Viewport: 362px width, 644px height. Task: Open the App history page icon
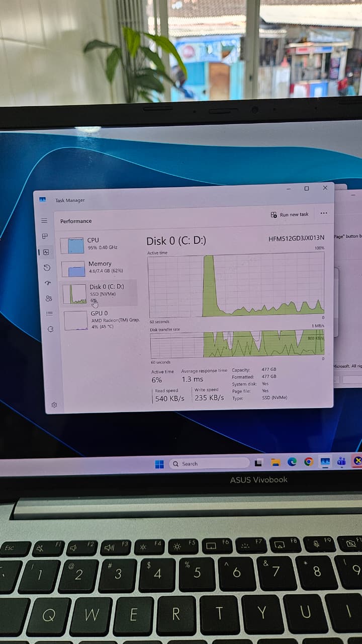pos(47,268)
